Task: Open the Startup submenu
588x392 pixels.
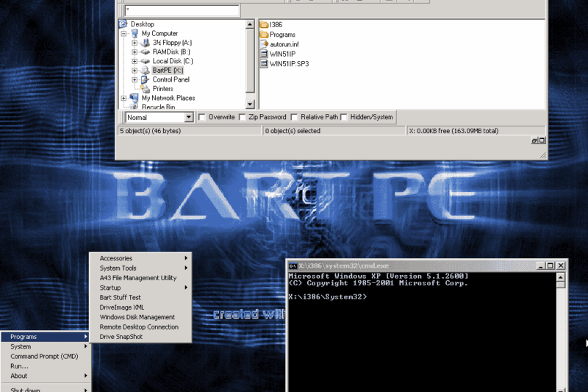Action: click(x=140, y=288)
